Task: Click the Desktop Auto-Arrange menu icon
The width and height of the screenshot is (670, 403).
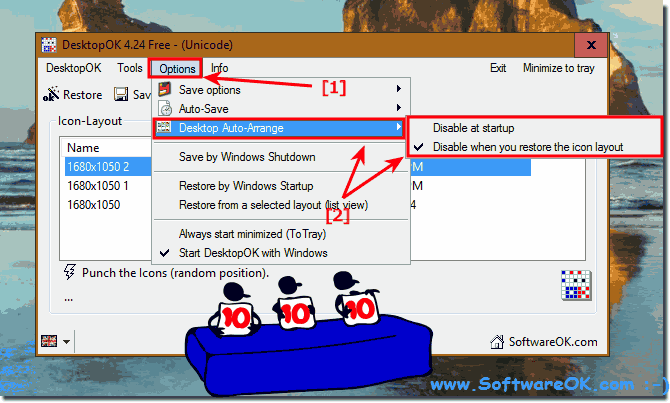Action: tap(164, 127)
